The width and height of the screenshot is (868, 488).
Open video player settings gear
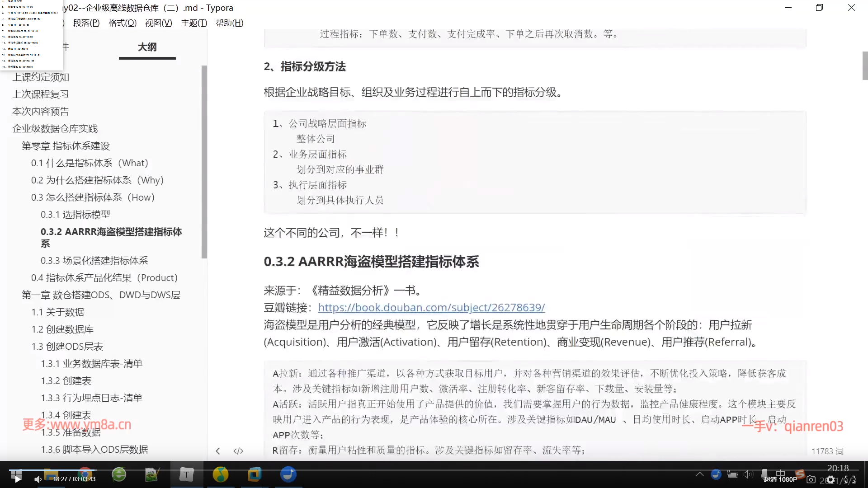[x=830, y=479]
